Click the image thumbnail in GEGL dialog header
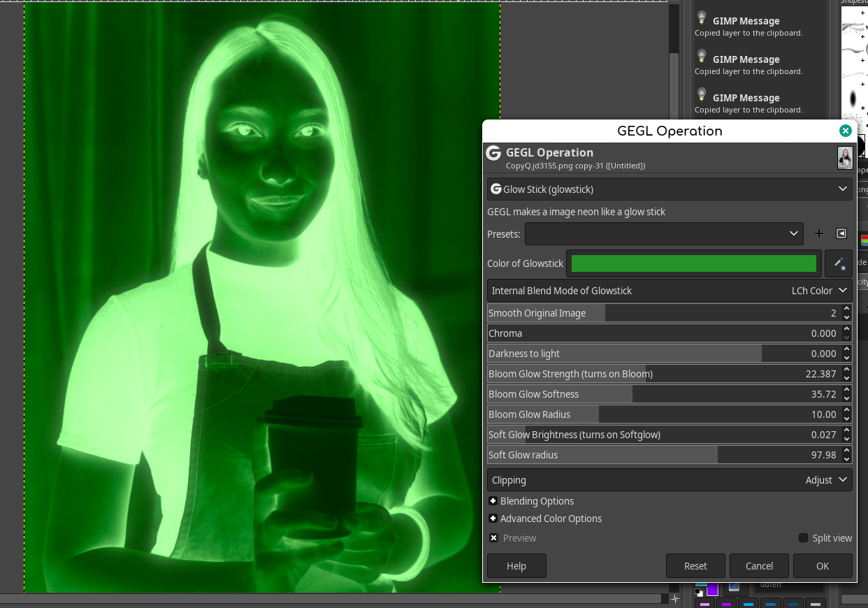The height and width of the screenshot is (608, 868). coord(845,158)
